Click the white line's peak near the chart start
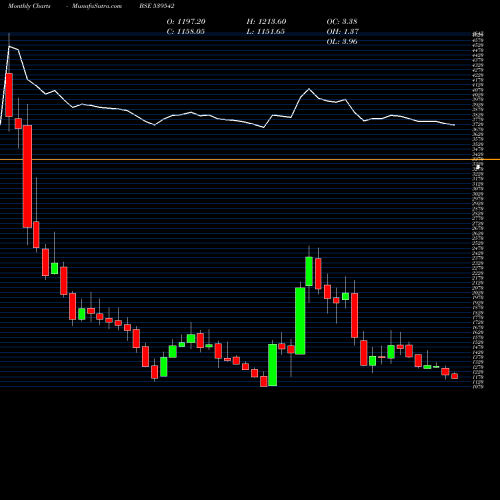 [9, 46]
